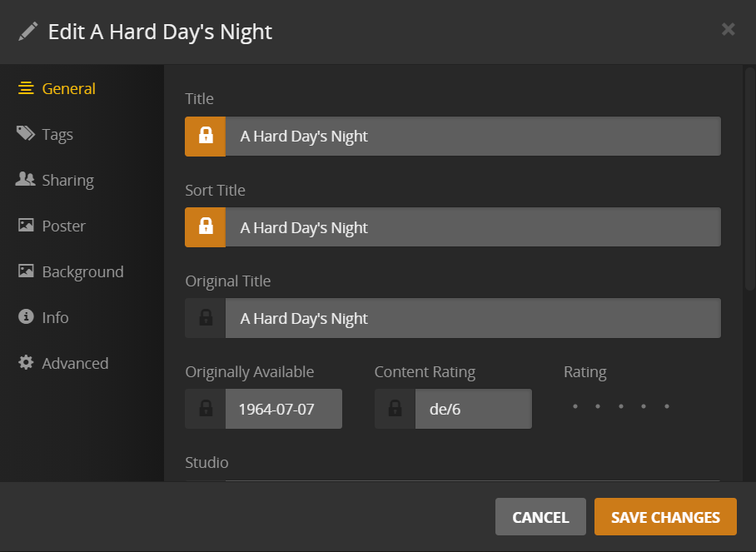The width and height of the screenshot is (756, 552).
Task: Toggle the Content Rating lock
Action: tap(395, 409)
